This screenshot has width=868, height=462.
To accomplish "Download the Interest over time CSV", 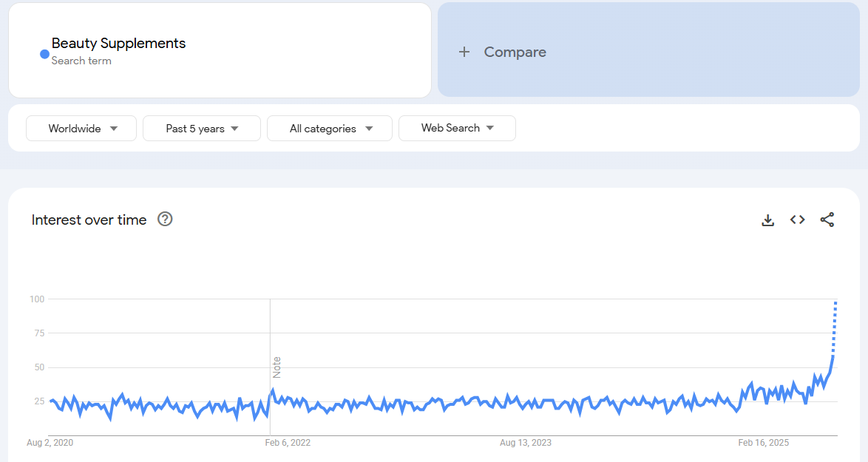I will pyautogui.click(x=767, y=220).
